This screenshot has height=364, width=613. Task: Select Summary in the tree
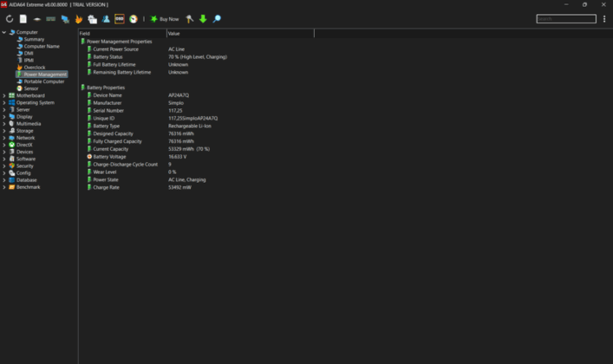click(34, 39)
